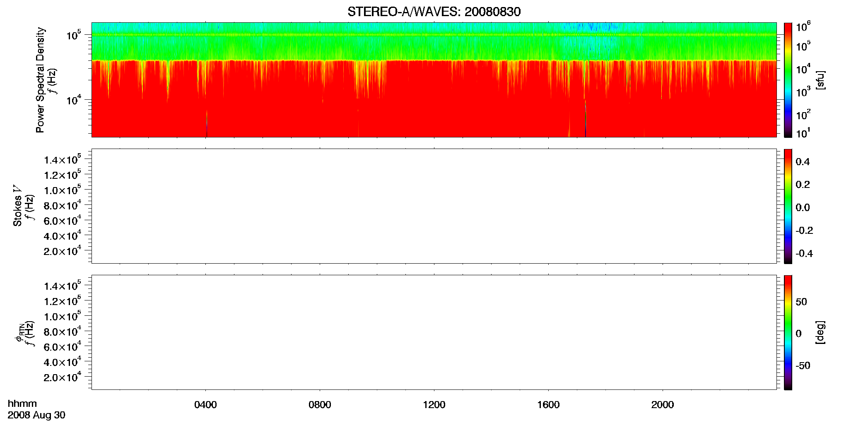Click the hhmm axis unit label
The image size is (868, 447).
click(x=22, y=404)
